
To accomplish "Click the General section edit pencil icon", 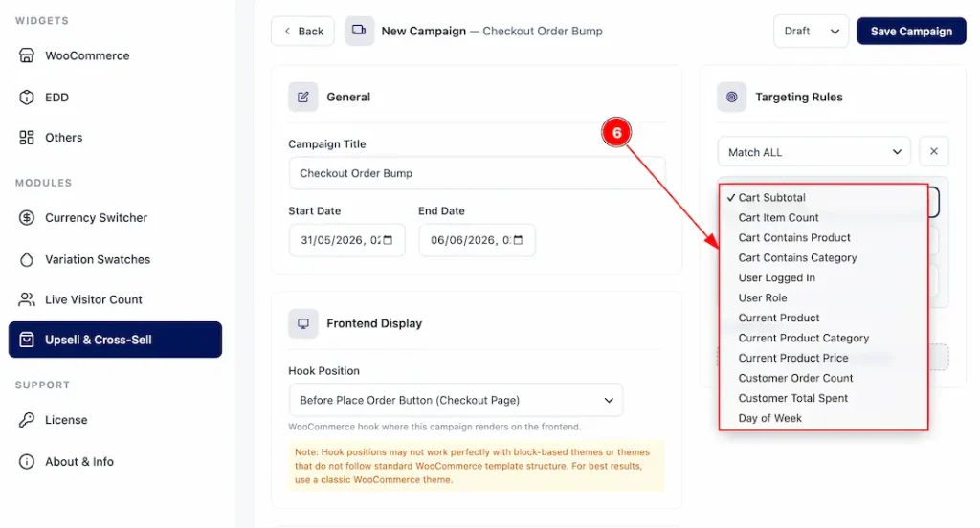I will coord(303,97).
